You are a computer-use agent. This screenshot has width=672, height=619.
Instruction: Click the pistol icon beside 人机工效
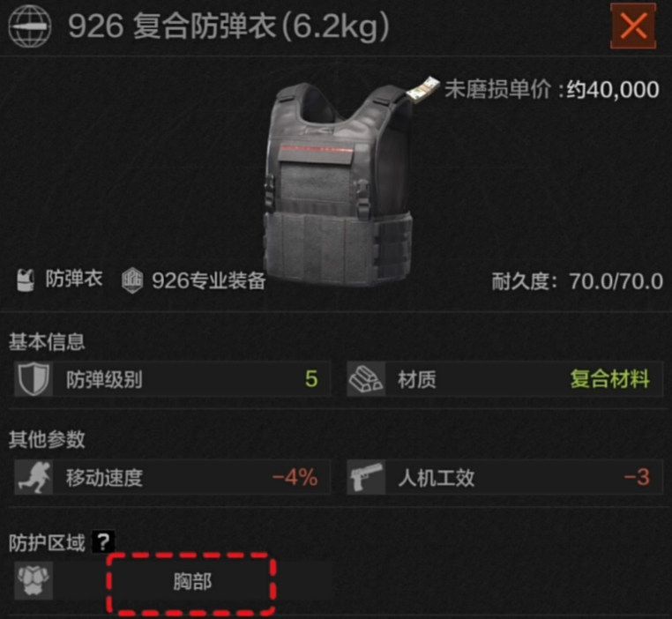coord(366,477)
